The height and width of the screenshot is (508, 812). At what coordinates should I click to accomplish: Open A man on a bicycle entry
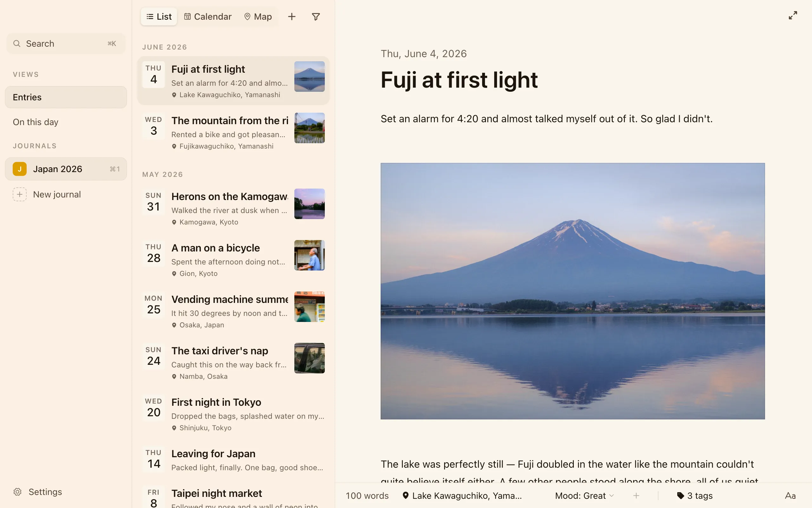233,259
